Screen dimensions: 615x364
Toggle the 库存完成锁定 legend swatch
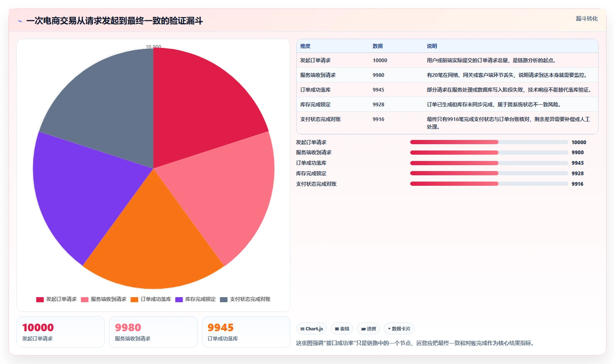pos(179,300)
